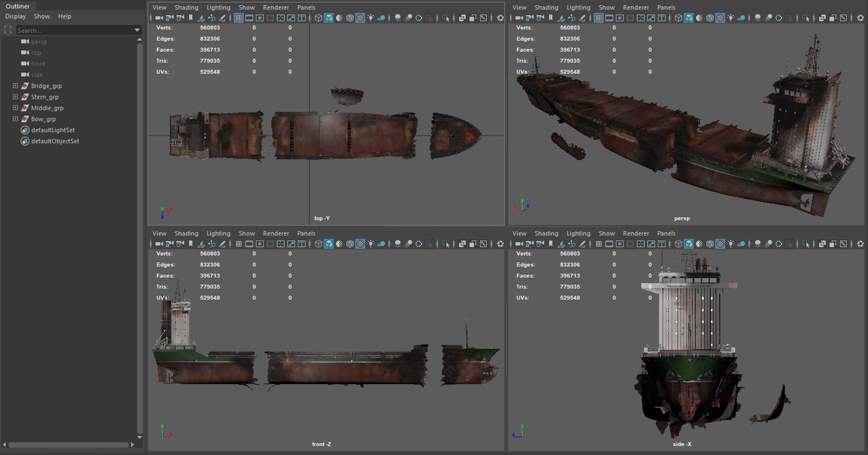Open Panels menu in side-X viewport
The width and height of the screenshot is (868, 455).
tap(666, 233)
